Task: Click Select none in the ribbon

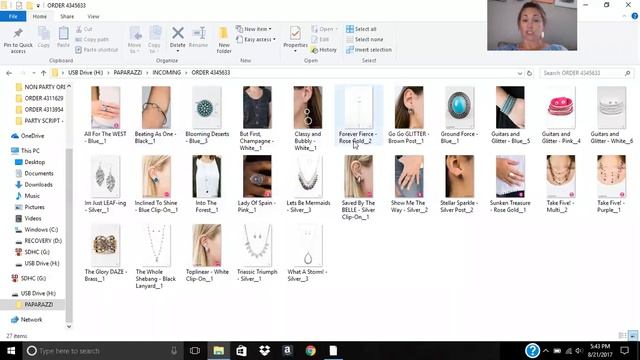Action: pyautogui.click(x=365, y=39)
